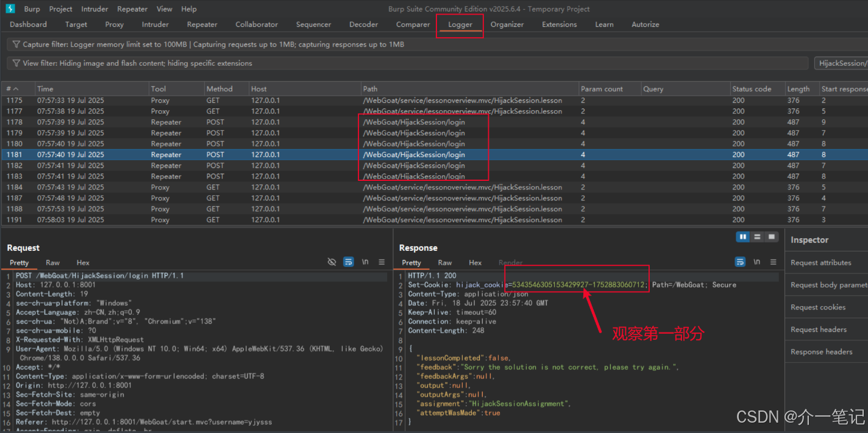Select log row number 1191
Viewport: 868px width, 433px height.
click(434, 220)
